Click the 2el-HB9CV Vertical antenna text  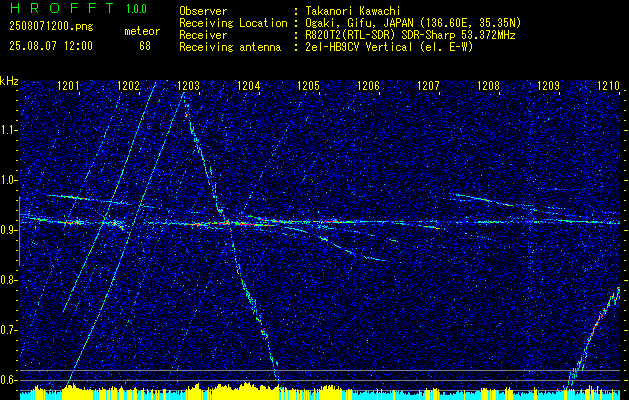click(388, 47)
